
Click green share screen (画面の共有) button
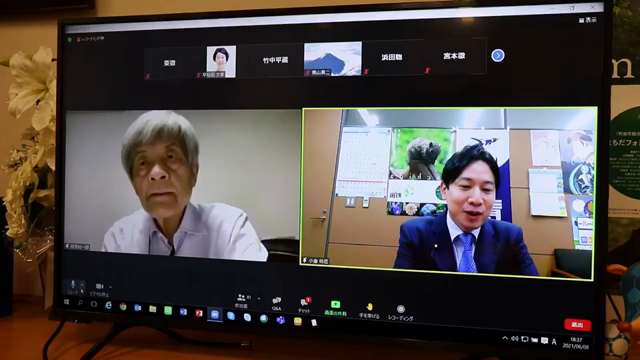click(x=336, y=308)
